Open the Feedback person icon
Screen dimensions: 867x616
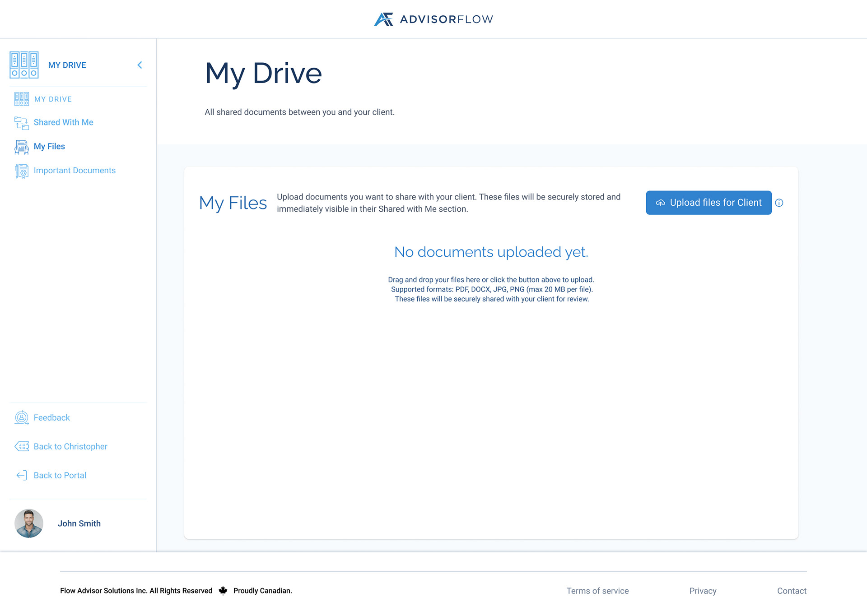click(x=21, y=417)
